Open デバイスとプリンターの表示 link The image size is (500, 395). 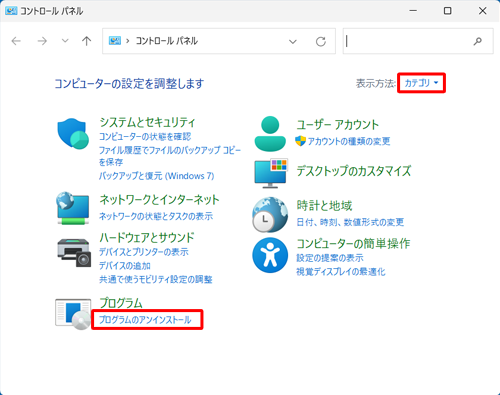point(144,252)
